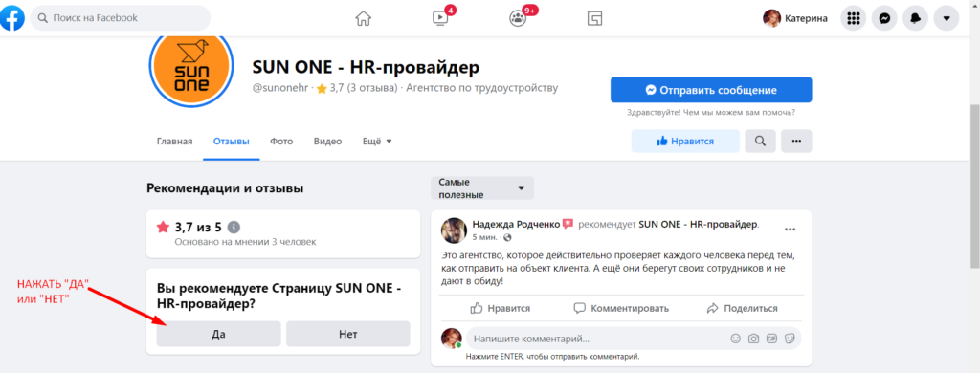This screenshot has height=373, width=980.
Task: Open the nine-dot menu grid icon
Action: (853, 19)
